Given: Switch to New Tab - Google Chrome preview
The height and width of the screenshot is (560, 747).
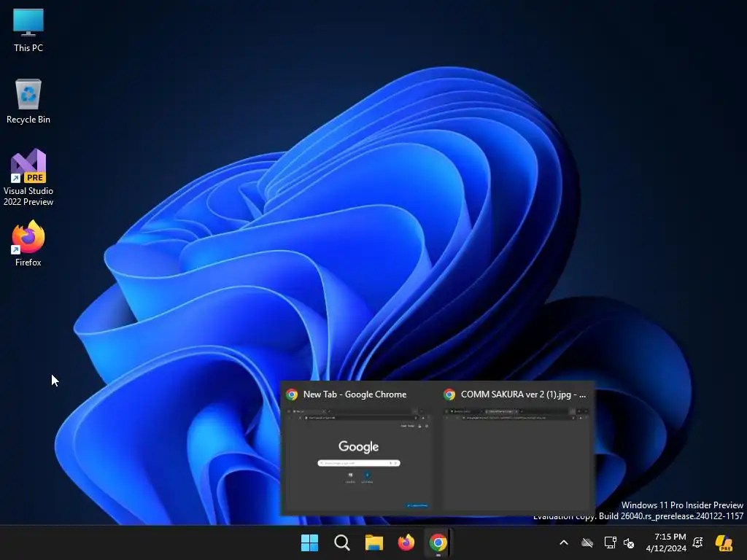Looking at the screenshot, I should click(359, 459).
